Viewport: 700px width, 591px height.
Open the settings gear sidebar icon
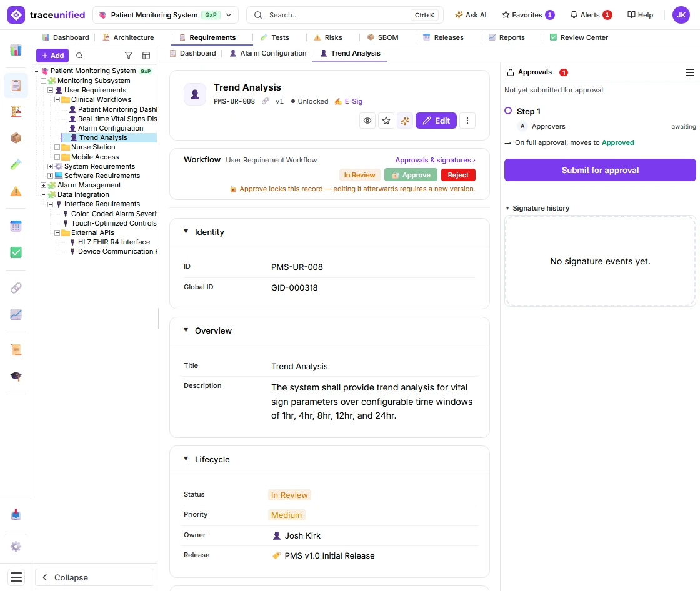(x=16, y=547)
